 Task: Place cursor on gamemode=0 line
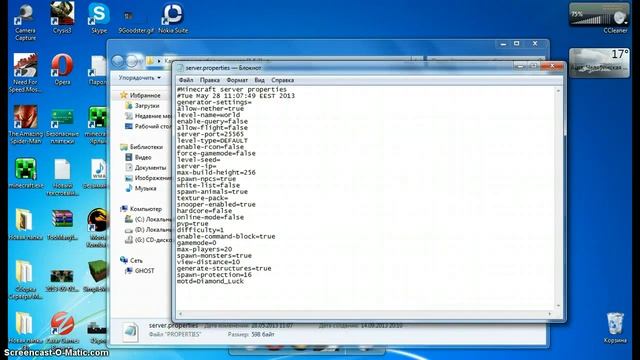pyautogui.click(x=197, y=243)
